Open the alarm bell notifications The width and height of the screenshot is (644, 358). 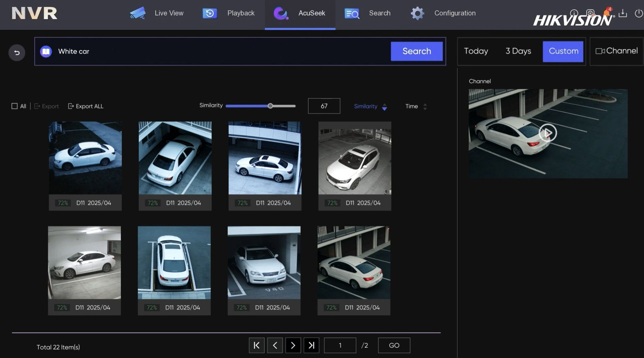(607, 13)
